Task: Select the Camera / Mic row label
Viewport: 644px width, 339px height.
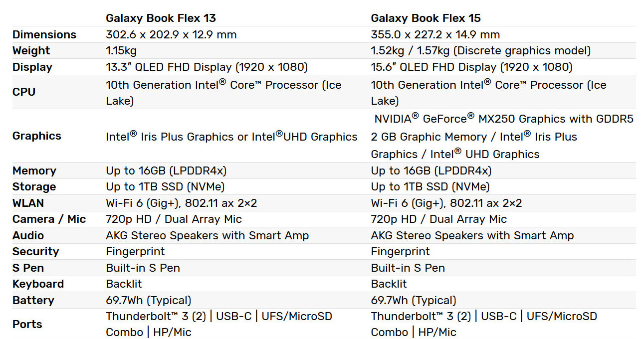Action: pos(49,219)
